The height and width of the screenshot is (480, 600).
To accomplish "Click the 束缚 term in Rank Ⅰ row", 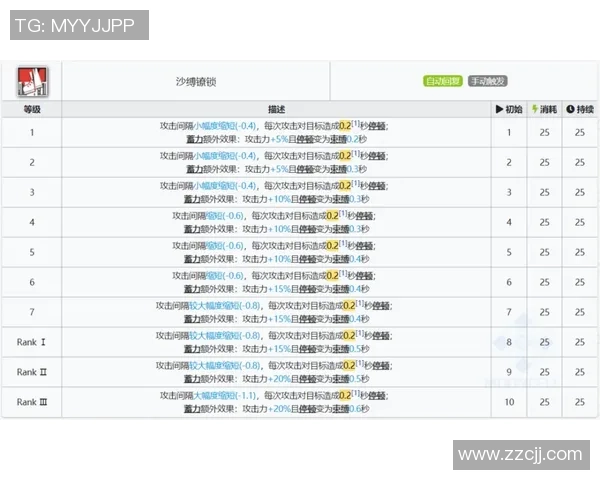I will (x=341, y=349).
